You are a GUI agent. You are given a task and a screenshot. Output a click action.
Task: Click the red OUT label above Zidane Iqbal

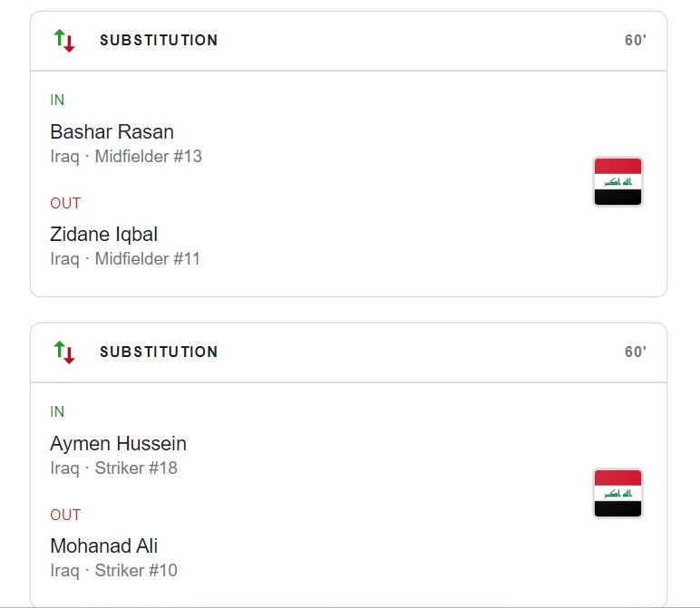point(65,203)
